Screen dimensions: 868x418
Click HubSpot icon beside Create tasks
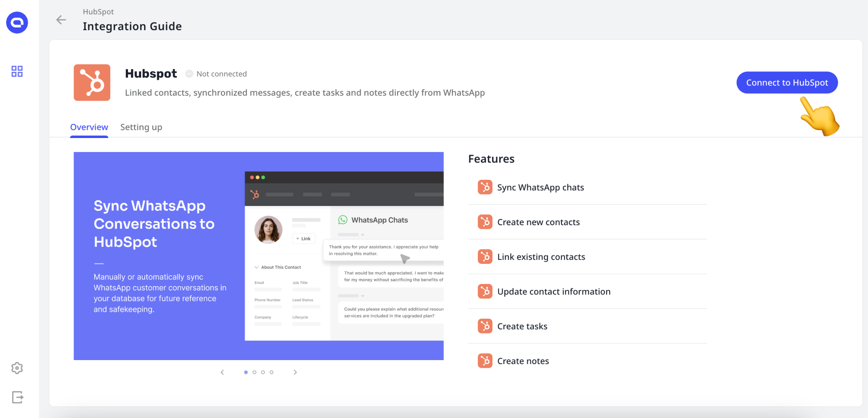pyautogui.click(x=485, y=326)
